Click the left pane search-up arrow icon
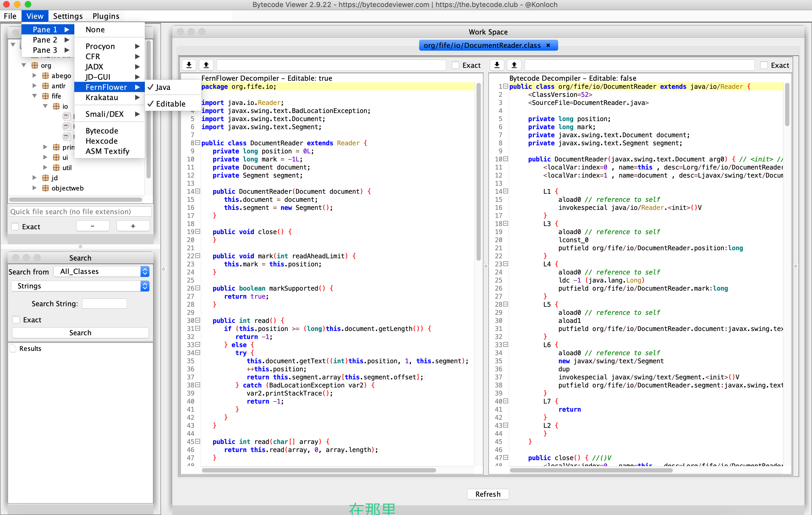This screenshot has height=515, width=812. (x=206, y=65)
